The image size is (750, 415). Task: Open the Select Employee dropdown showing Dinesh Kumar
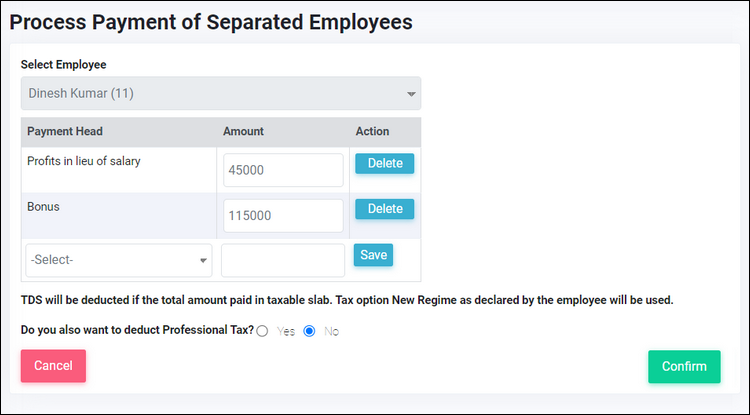pos(221,93)
